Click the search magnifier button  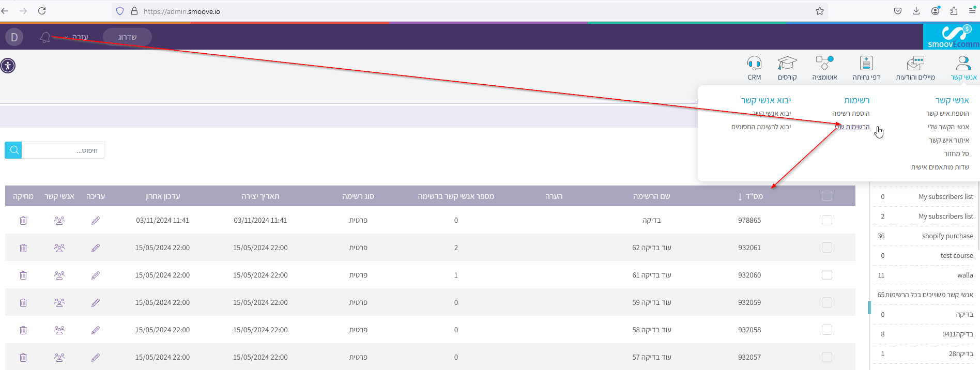14,150
